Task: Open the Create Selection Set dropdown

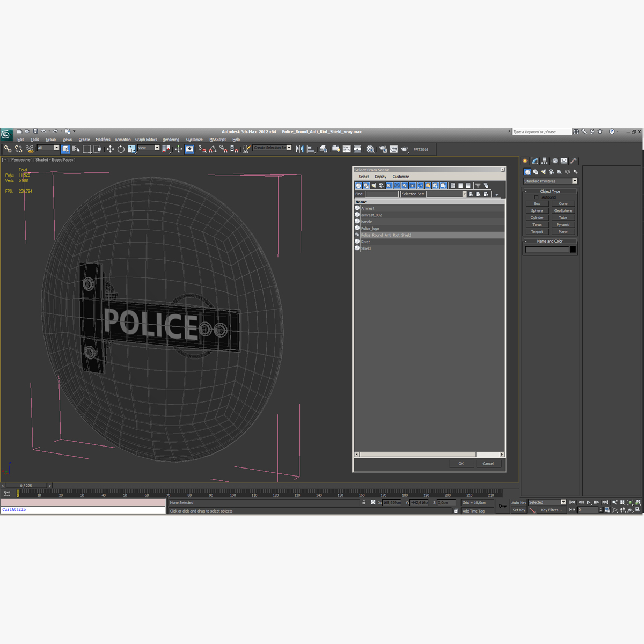Action: pos(273,148)
